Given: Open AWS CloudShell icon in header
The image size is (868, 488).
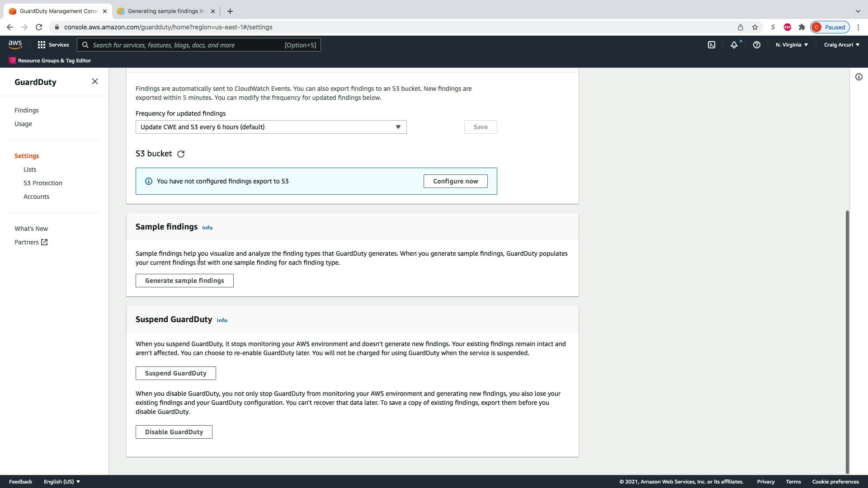Looking at the screenshot, I should click(711, 45).
